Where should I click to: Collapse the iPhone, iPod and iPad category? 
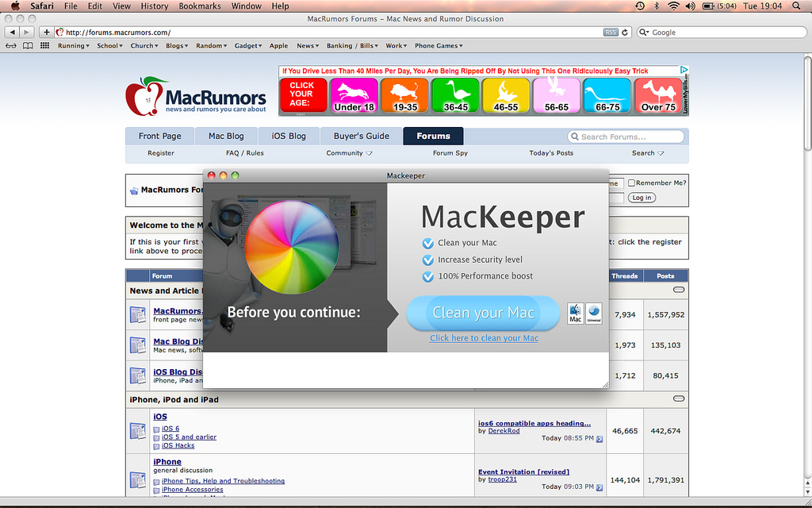tap(679, 398)
